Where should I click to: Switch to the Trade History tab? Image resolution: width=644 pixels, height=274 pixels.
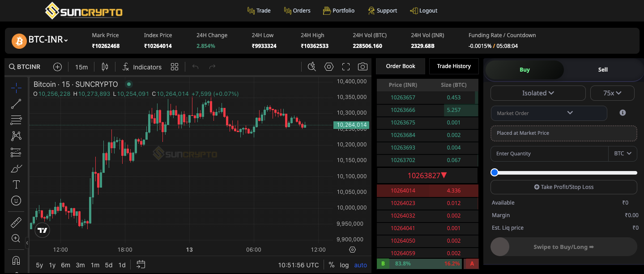pyautogui.click(x=454, y=66)
